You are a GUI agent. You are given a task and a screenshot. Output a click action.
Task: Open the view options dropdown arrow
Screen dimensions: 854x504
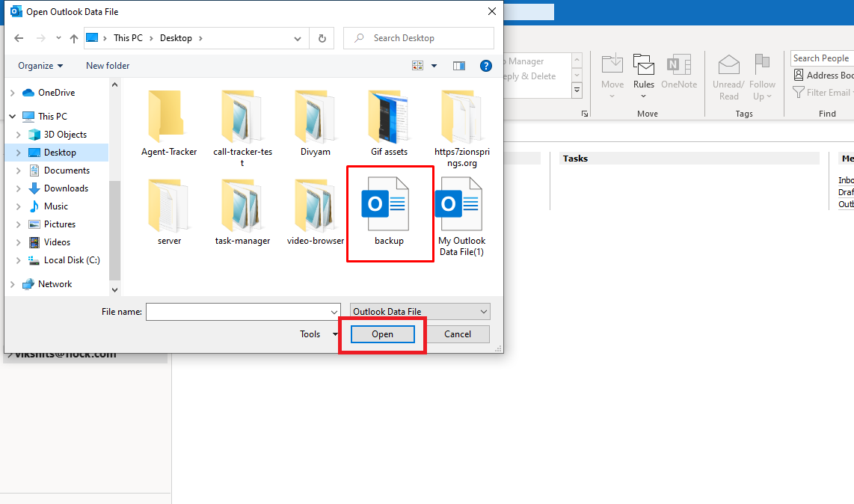pos(434,66)
